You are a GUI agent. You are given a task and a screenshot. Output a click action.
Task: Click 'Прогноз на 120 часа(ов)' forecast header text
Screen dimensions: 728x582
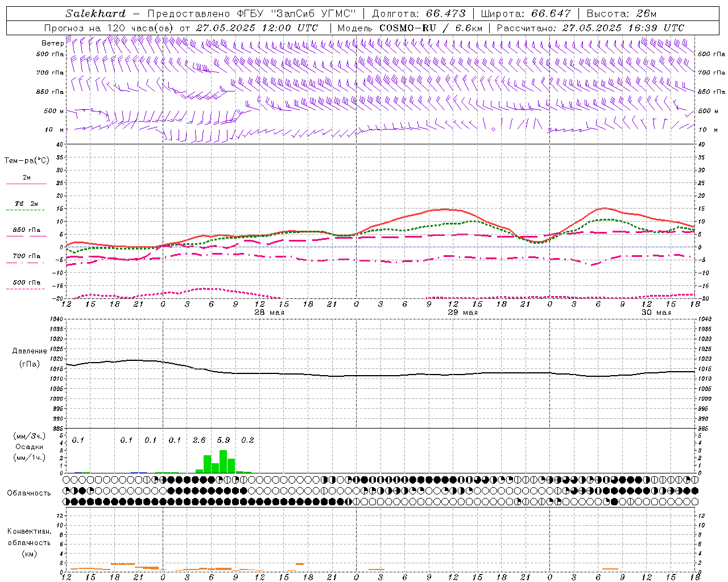coord(109,28)
